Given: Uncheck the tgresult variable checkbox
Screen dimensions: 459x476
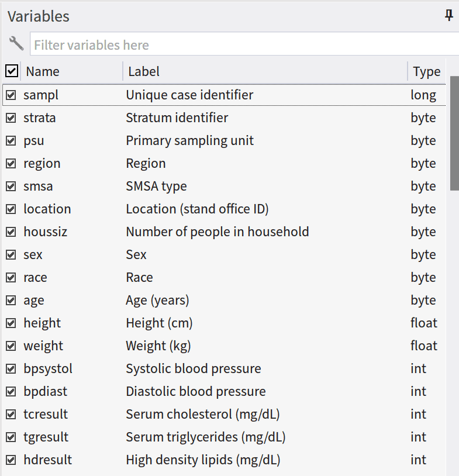Looking at the screenshot, I should coord(11,437).
